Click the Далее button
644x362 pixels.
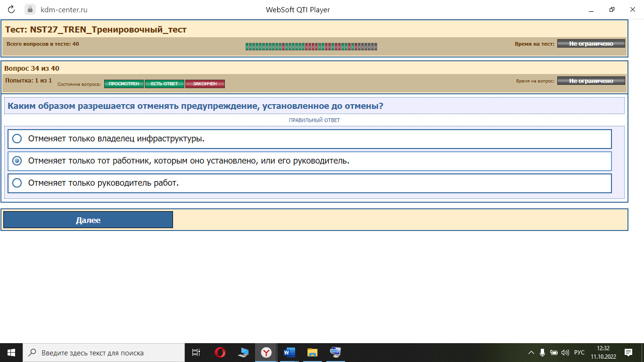point(88,220)
